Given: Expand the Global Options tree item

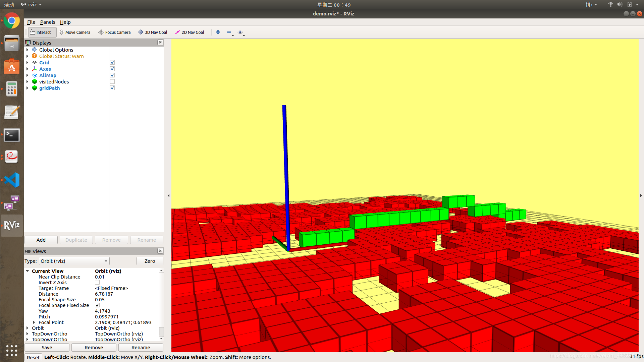Looking at the screenshot, I should pyautogui.click(x=28, y=50).
